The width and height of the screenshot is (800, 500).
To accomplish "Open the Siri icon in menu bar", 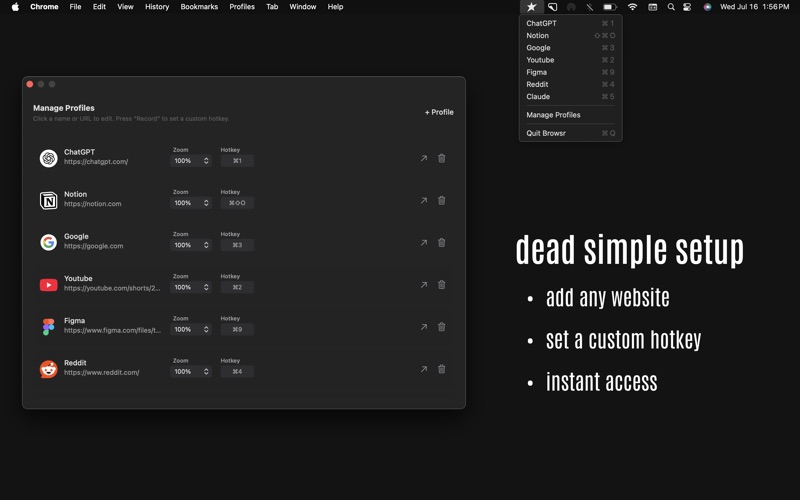I will tap(707, 7).
